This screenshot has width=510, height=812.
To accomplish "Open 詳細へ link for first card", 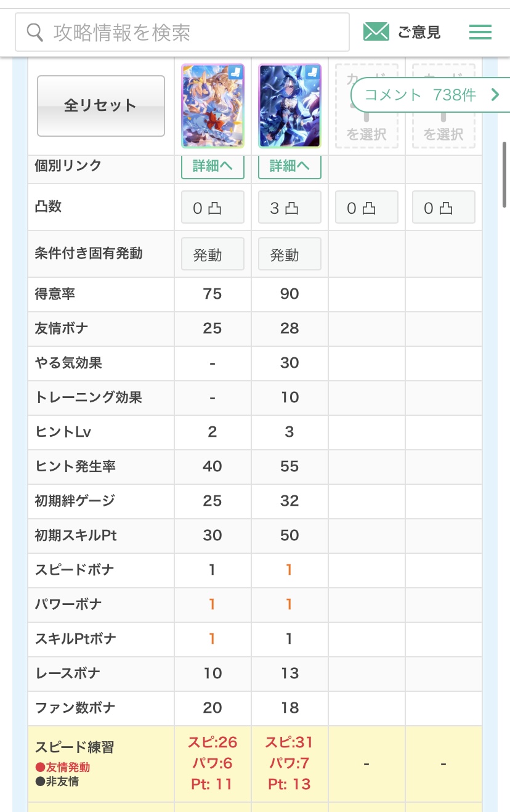I will [212, 167].
